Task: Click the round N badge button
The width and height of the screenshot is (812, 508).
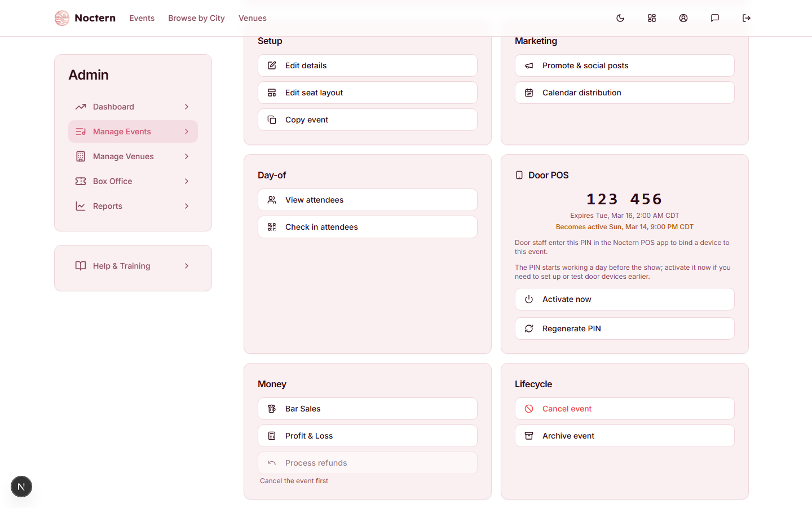Action: (x=21, y=487)
